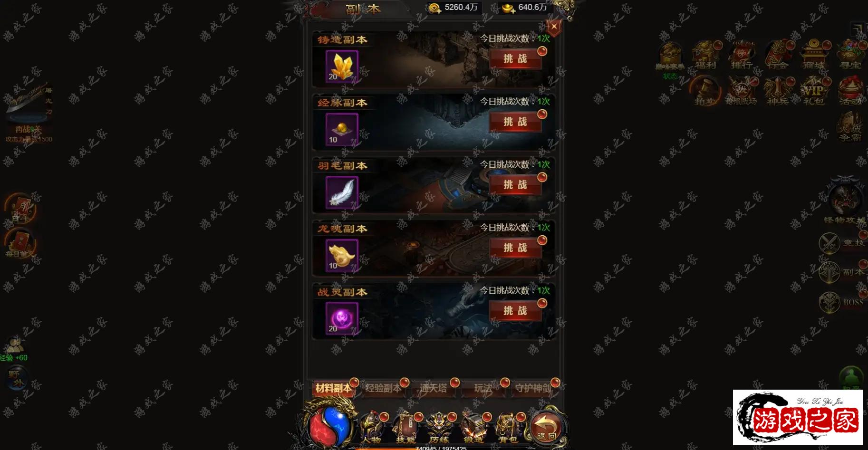The height and width of the screenshot is (450, 868).
Task: Click the white feather reward item
Action: 342,192
